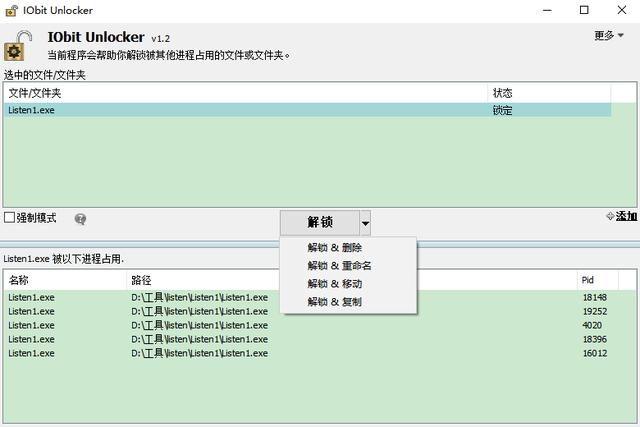
Task: Click the 路径 column header
Action: pyautogui.click(x=352, y=280)
